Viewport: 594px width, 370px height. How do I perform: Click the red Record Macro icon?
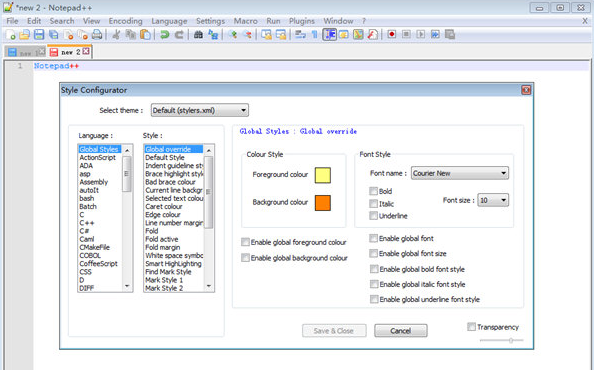tap(392, 34)
